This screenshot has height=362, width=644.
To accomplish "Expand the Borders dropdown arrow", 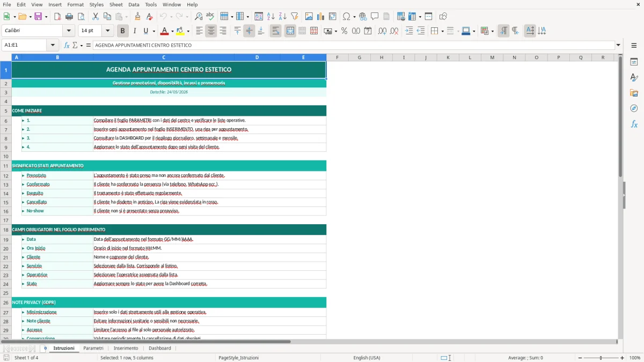I will coord(442,31).
